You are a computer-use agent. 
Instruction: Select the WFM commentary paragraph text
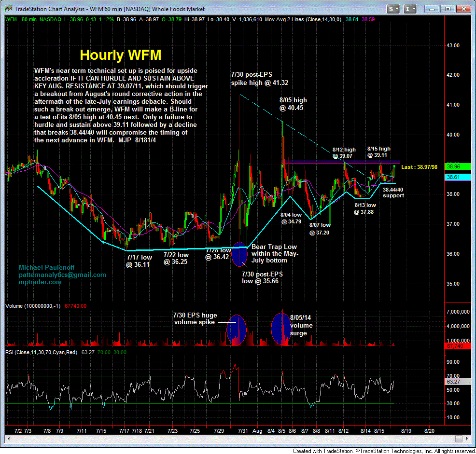[x=121, y=105]
